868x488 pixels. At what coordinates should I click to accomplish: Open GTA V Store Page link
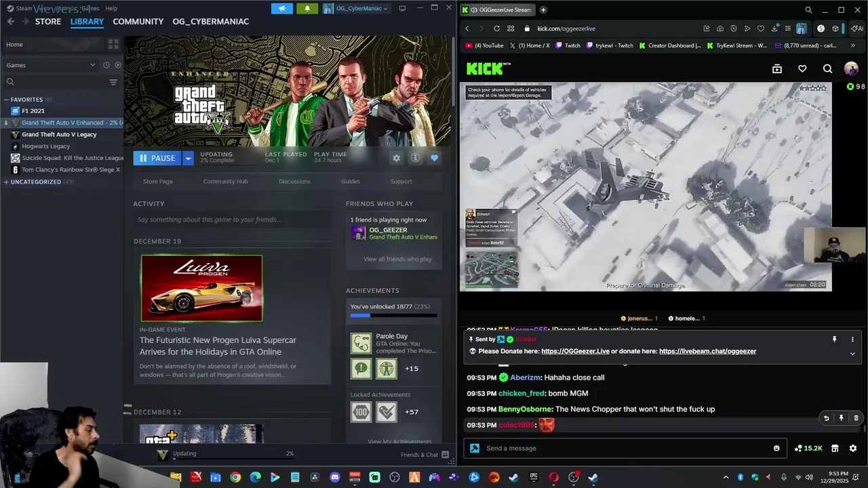tap(158, 181)
